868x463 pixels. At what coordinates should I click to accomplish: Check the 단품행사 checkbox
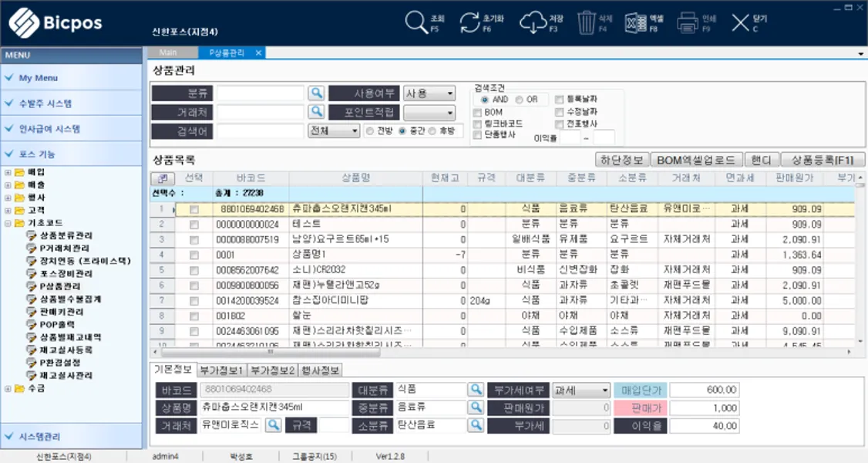pos(478,134)
